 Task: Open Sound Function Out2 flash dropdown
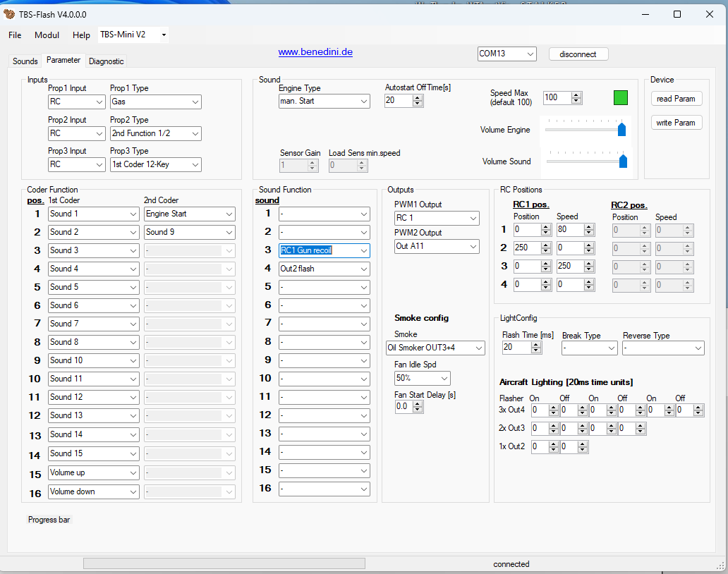(x=324, y=269)
